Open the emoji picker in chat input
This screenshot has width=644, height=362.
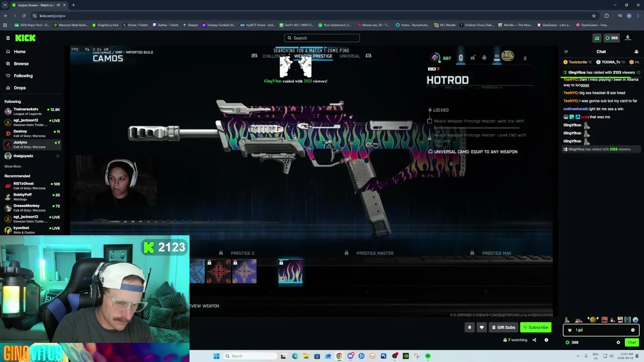click(633, 330)
